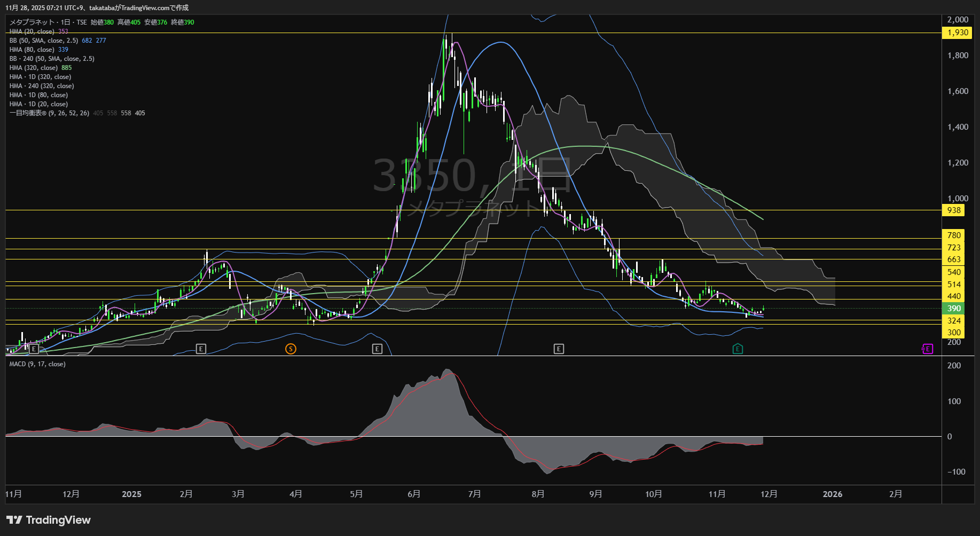Click the 2025 label on time axis
The width and height of the screenshot is (980, 536).
131,494
